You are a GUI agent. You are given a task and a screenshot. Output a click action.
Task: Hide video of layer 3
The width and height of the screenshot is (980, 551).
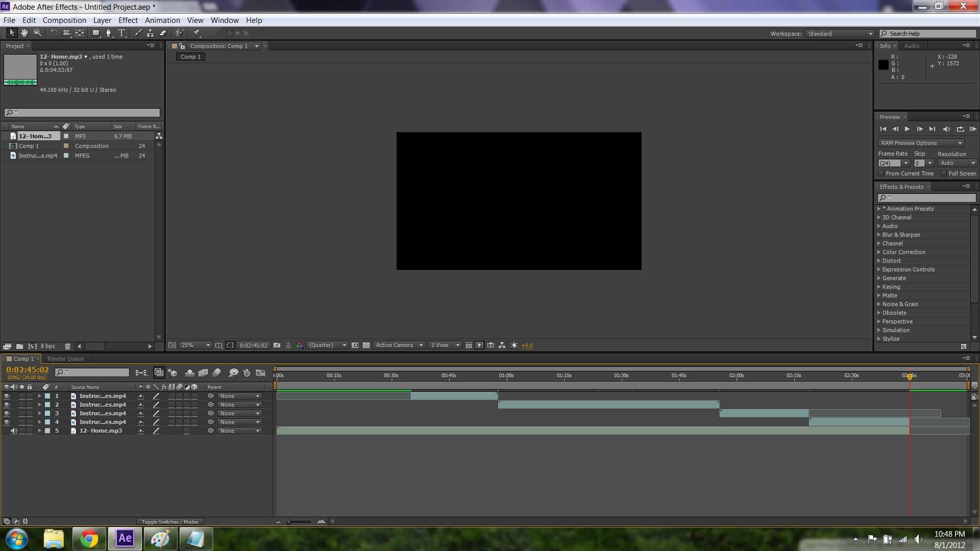(7, 413)
